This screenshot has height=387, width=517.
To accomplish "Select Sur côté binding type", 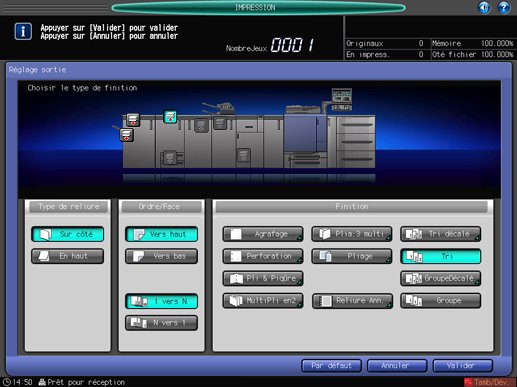I will [x=68, y=234].
